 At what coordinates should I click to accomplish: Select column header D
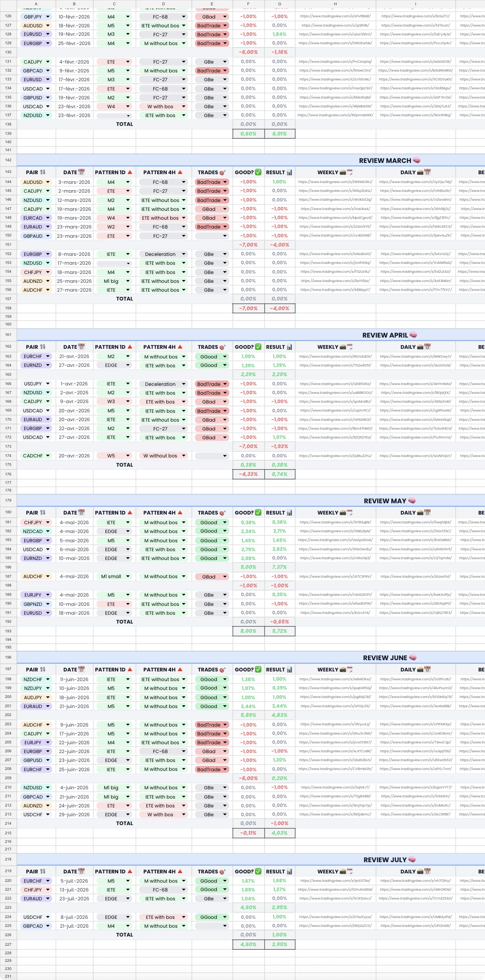pyautogui.click(x=164, y=4)
